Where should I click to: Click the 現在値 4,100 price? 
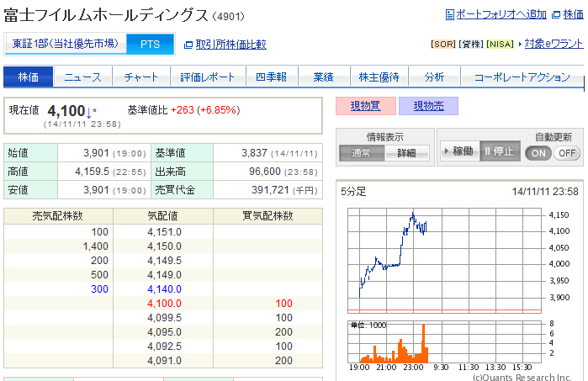[66, 111]
